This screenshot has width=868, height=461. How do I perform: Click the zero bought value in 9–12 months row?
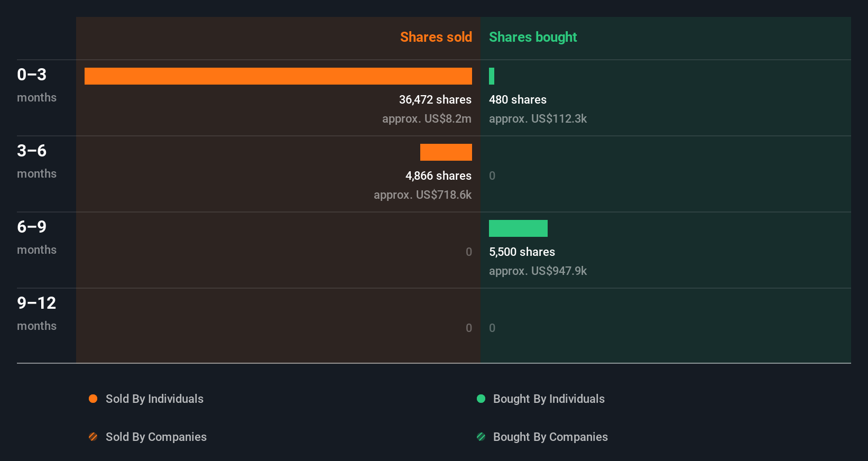(x=492, y=328)
